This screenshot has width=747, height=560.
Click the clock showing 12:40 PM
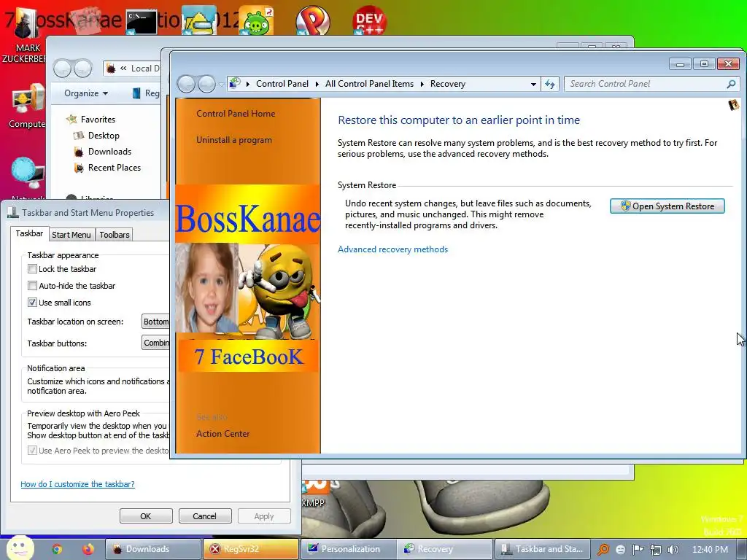[x=710, y=550]
